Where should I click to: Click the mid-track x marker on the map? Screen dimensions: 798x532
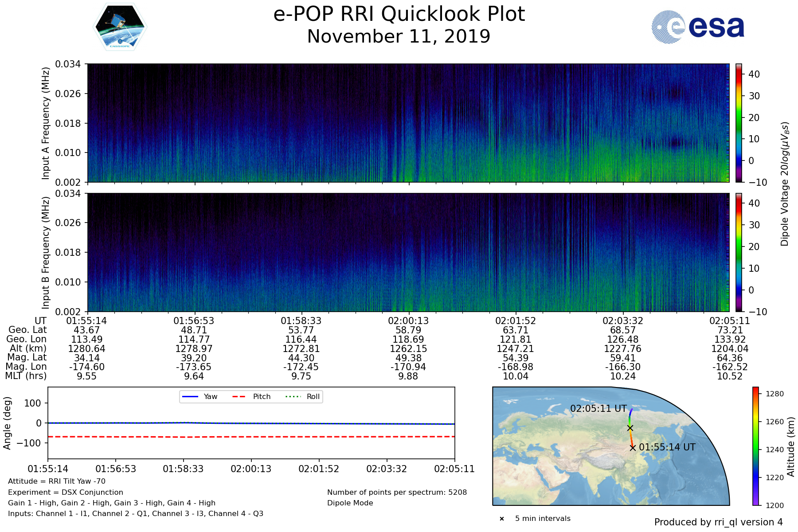click(x=630, y=428)
